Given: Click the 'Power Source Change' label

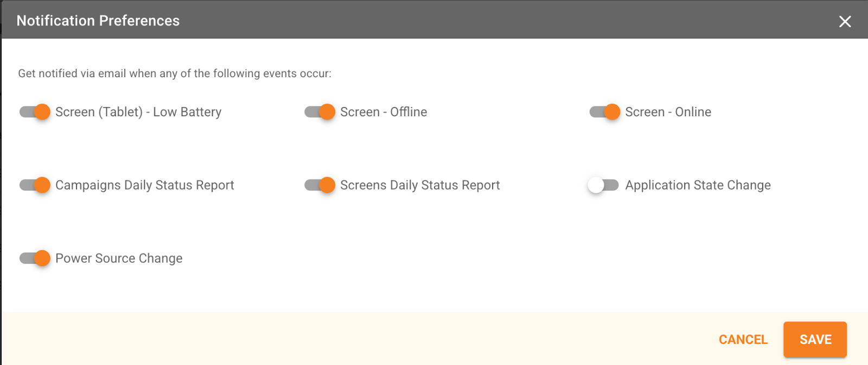Looking at the screenshot, I should coord(119,258).
